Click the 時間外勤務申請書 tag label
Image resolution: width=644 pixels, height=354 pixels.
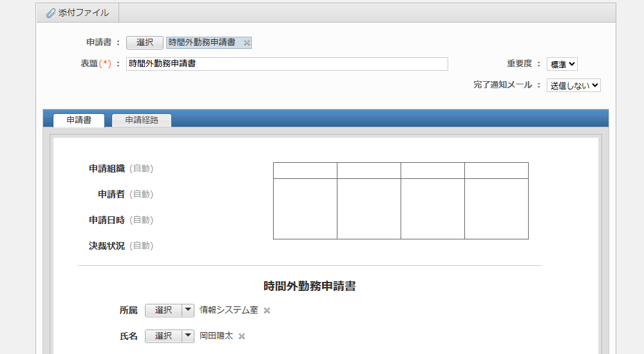point(202,42)
